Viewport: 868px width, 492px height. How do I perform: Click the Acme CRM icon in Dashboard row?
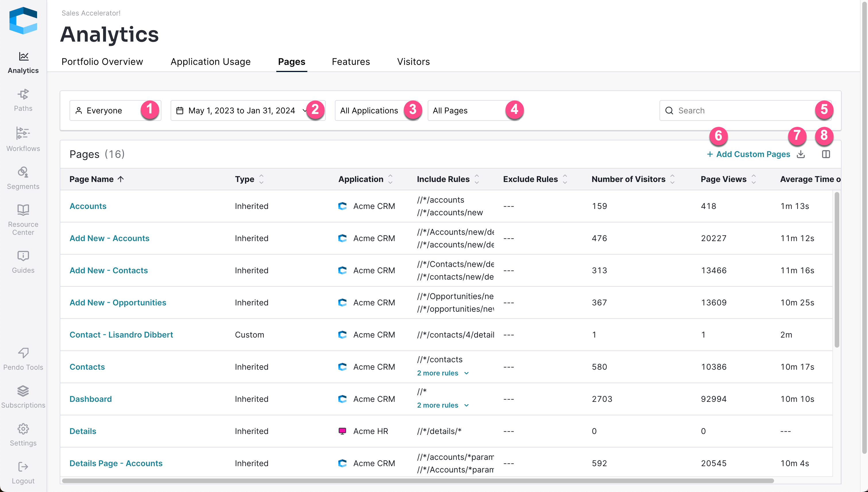tap(342, 399)
